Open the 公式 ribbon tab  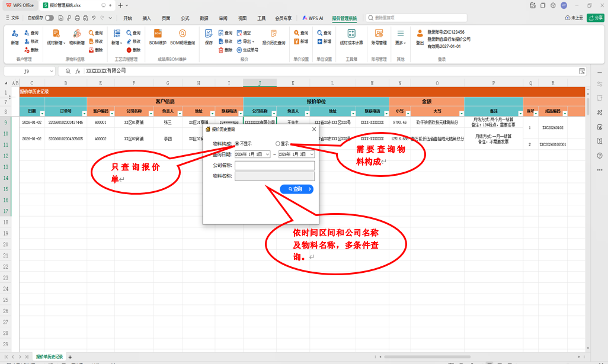[185, 18]
